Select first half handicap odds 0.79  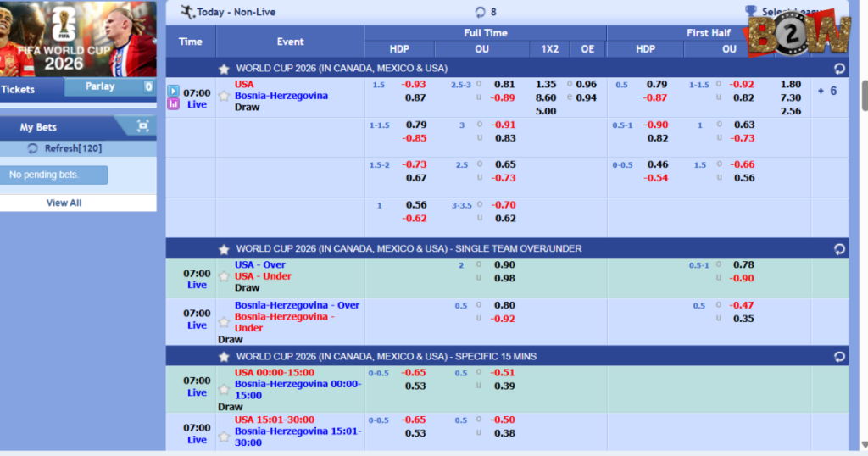point(657,85)
